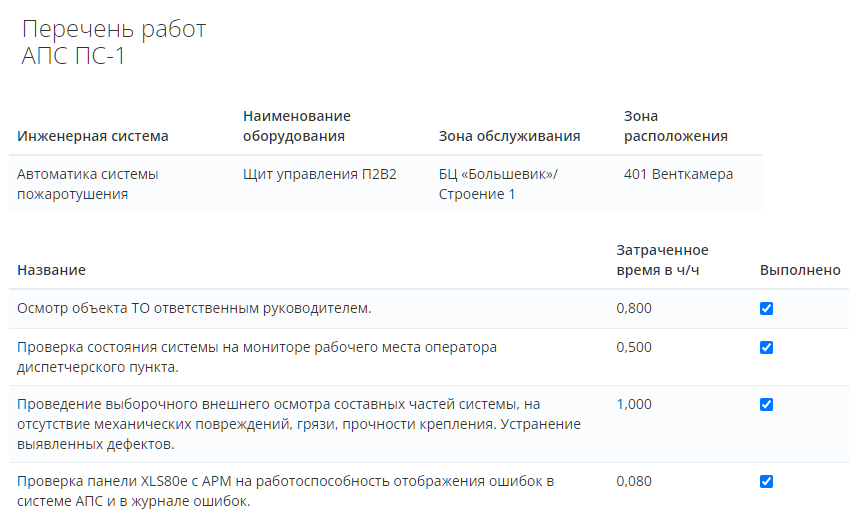Image resolution: width=867 pixels, height=521 pixels.
Task: Toggle checkbox for 'Проведение выборочного внешнего осмотра' row
Action: (x=766, y=405)
